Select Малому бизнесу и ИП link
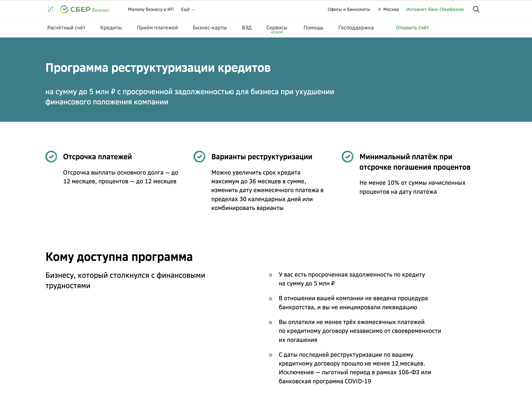Image resolution: width=532 pixels, height=406 pixels. (151, 9)
